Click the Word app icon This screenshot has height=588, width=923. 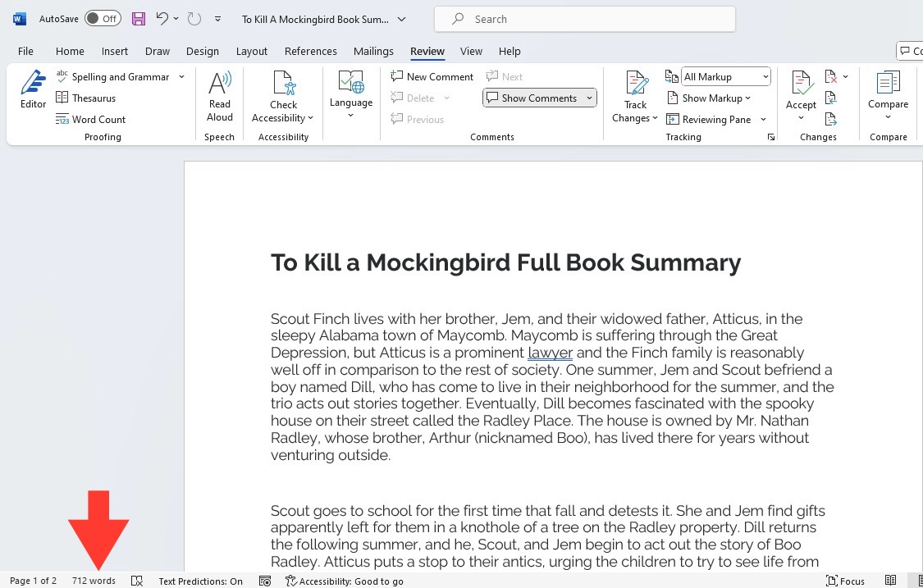click(20, 19)
